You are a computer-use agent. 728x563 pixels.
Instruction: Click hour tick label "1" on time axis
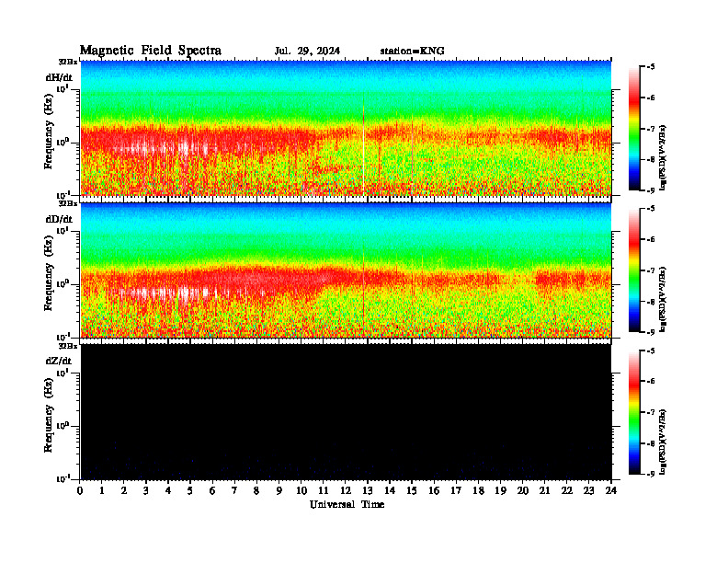(x=102, y=490)
